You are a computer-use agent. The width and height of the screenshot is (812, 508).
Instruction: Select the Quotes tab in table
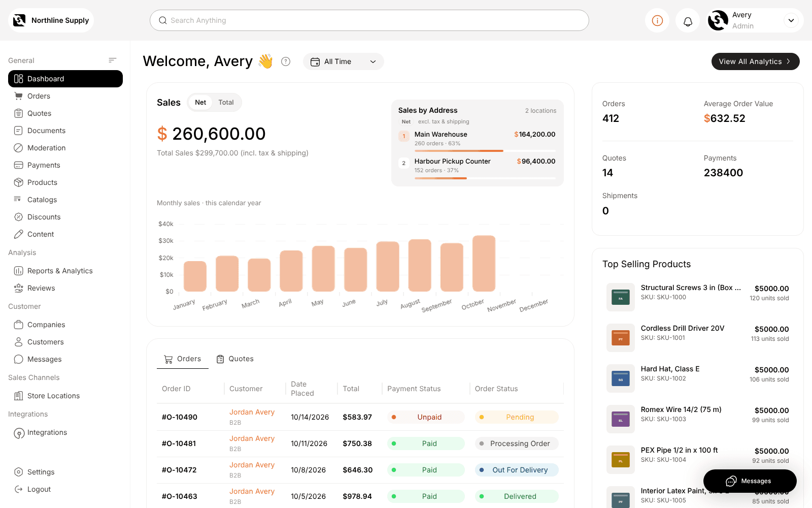pos(235,359)
